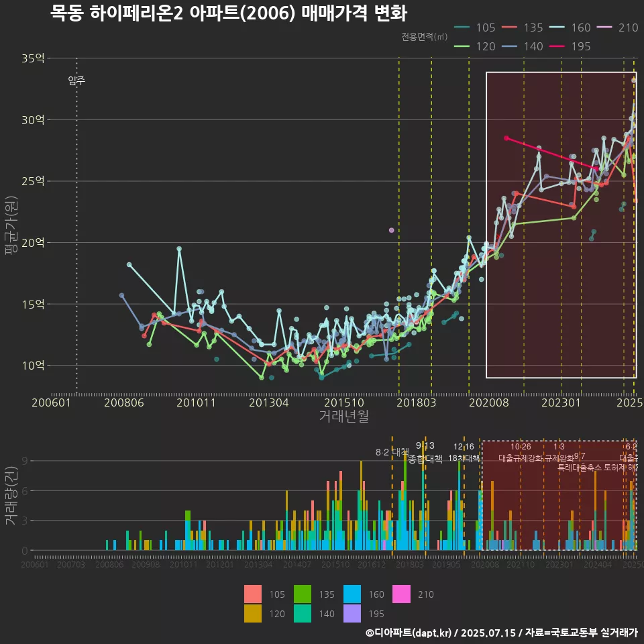Click 202110 on the volume chart x-axis
This screenshot has width=644, height=644.
click(x=521, y=565)
